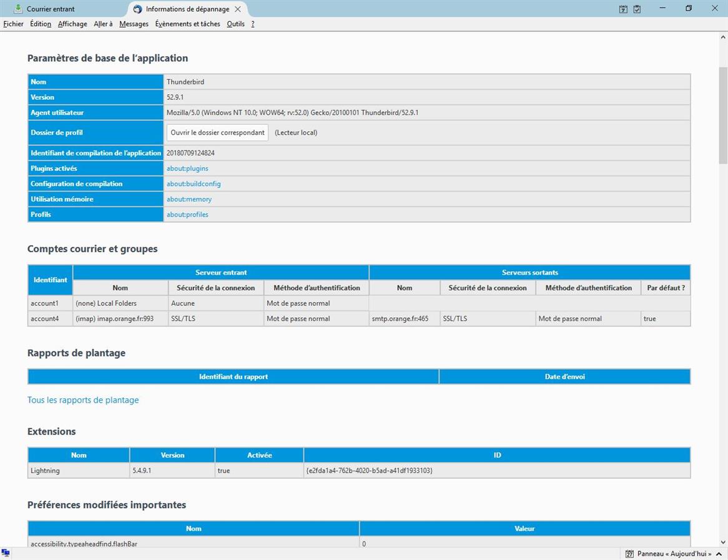Click the scrollbar down arrow
The width and height of the screenshot is (728, 560).
[x=723, y=543]
